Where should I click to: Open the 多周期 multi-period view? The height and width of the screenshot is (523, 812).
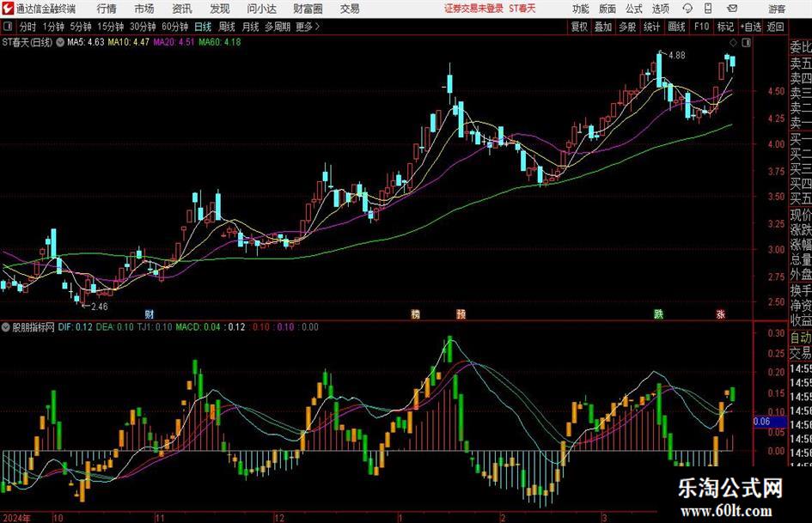coord(278,27)
